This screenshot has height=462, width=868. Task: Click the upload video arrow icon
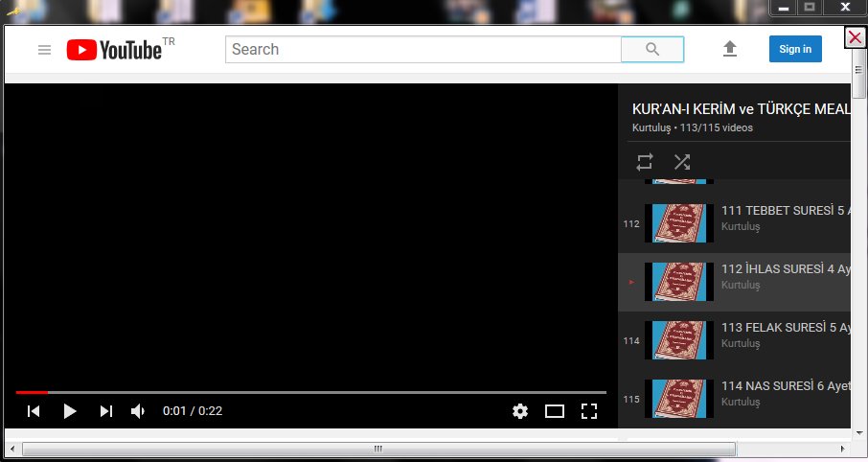pos(730,49)
